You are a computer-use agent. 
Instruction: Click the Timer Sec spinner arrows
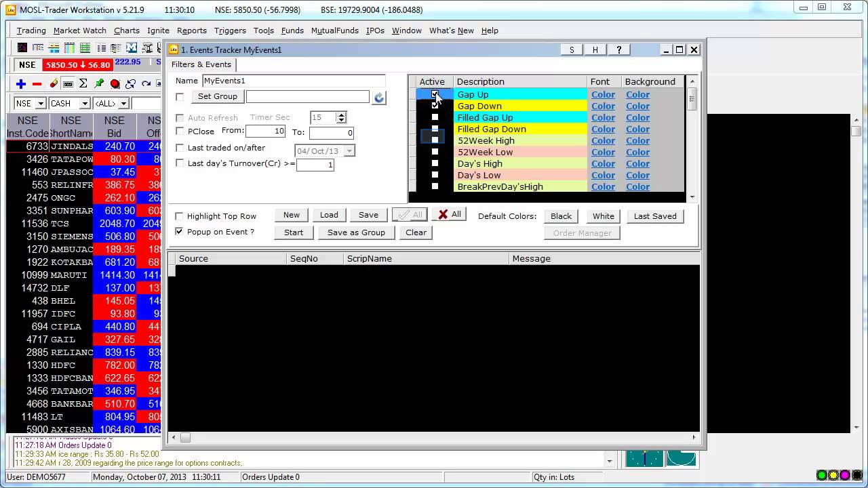coord(341,118)
